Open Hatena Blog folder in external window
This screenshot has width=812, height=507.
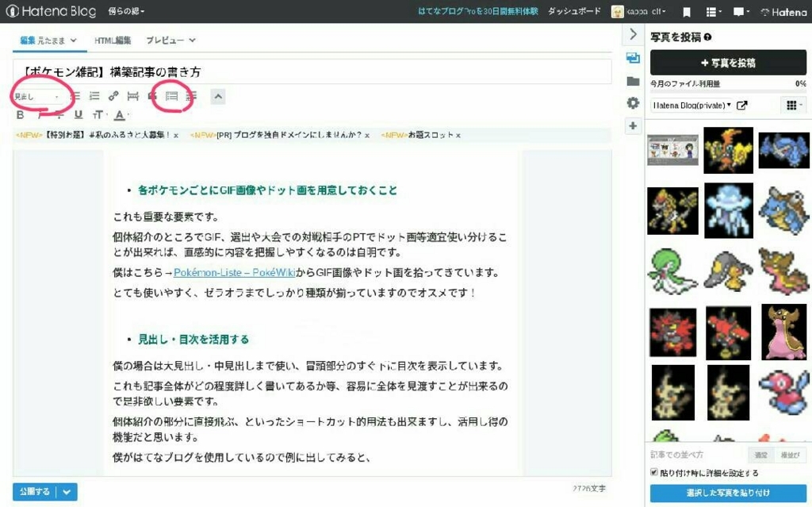742,105
